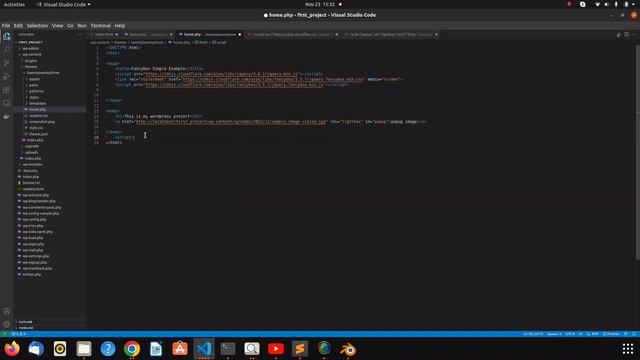640x360 pixels.
Task: Launch Blender from the dock
Action: click(x=348, y=349)
